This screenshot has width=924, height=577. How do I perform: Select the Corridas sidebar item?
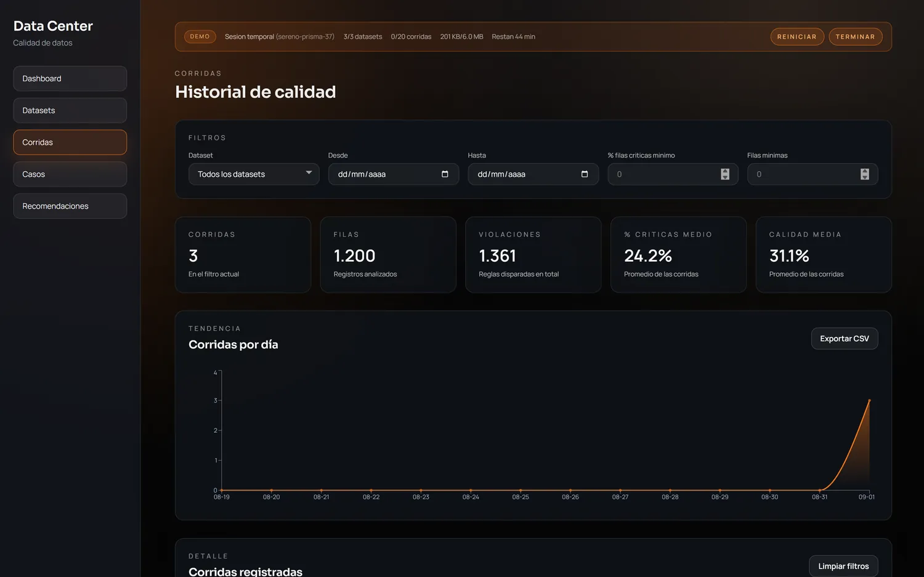click(70, 142)
